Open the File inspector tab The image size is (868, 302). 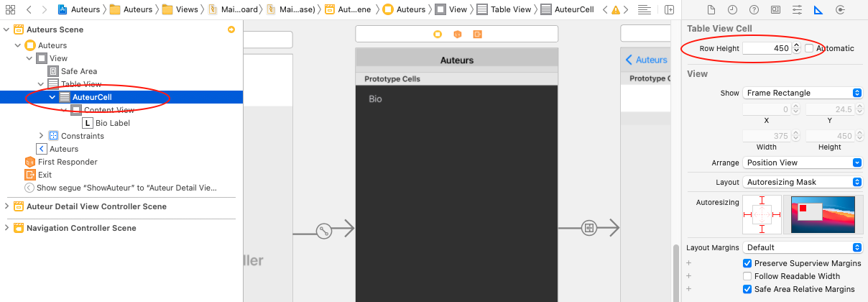pos(711,10)
